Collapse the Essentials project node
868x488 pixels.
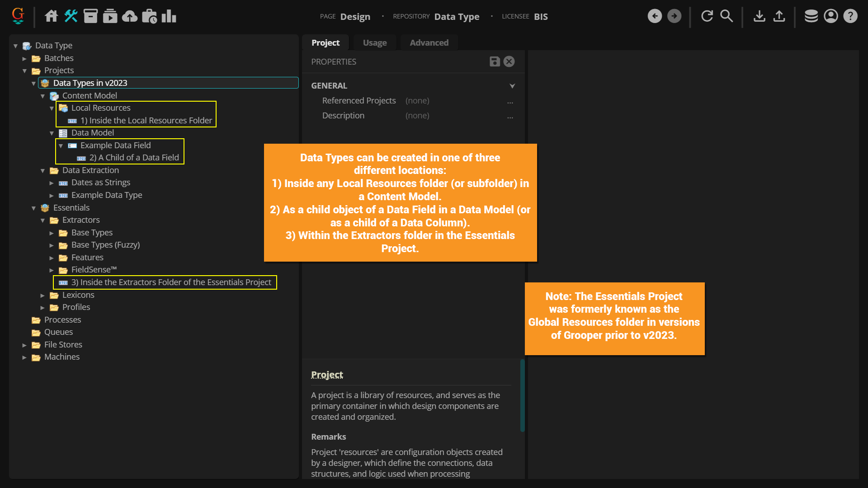pyautogui.click(x=33, y=208)
